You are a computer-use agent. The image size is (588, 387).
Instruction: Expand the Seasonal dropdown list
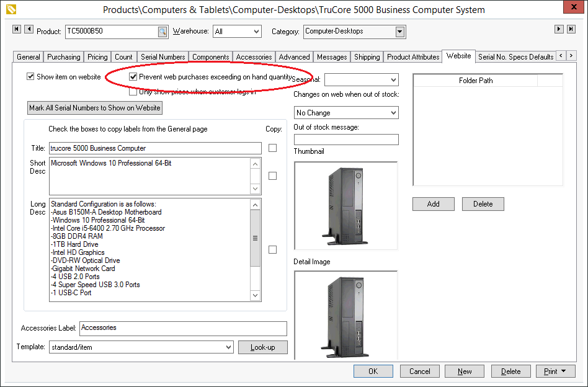coord(393,80)
